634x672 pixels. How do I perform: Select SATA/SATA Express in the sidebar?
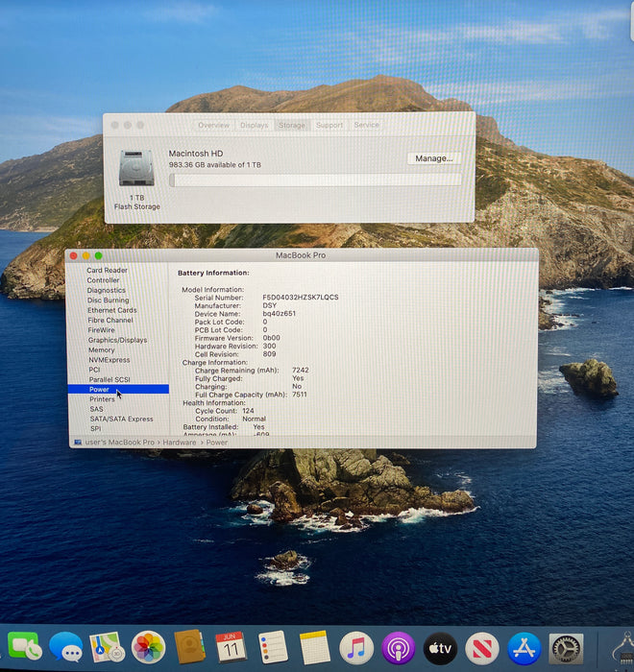[x=121, y=419]
